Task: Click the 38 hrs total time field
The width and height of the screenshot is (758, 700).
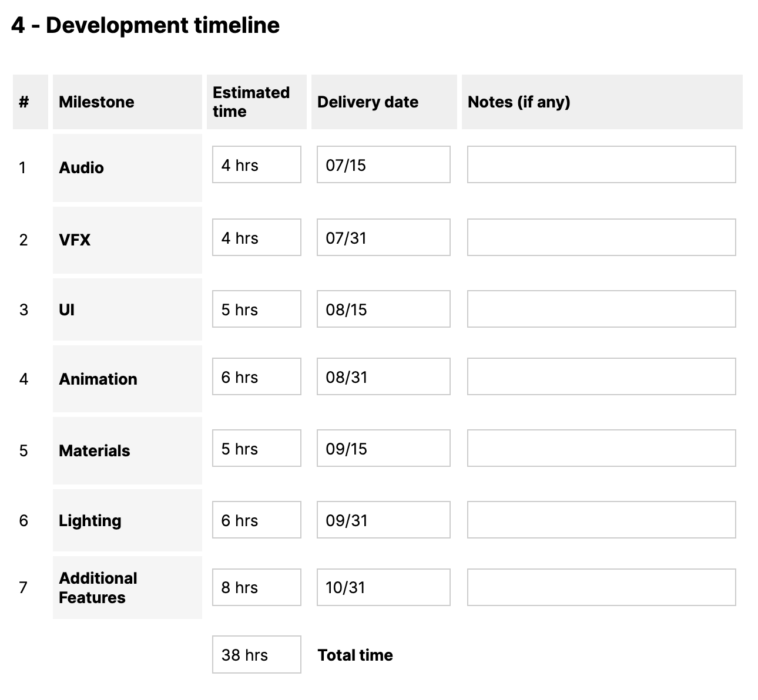Action: (256, 655)
